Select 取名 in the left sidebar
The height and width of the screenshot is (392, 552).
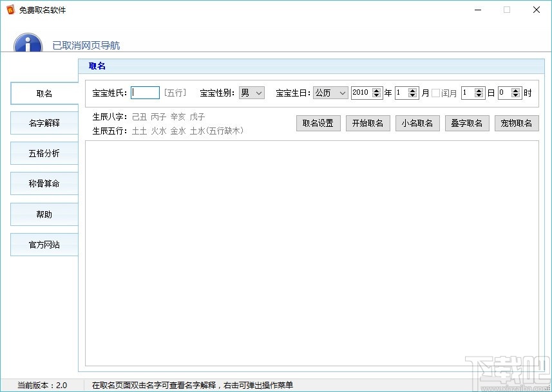tap(44, 93)
